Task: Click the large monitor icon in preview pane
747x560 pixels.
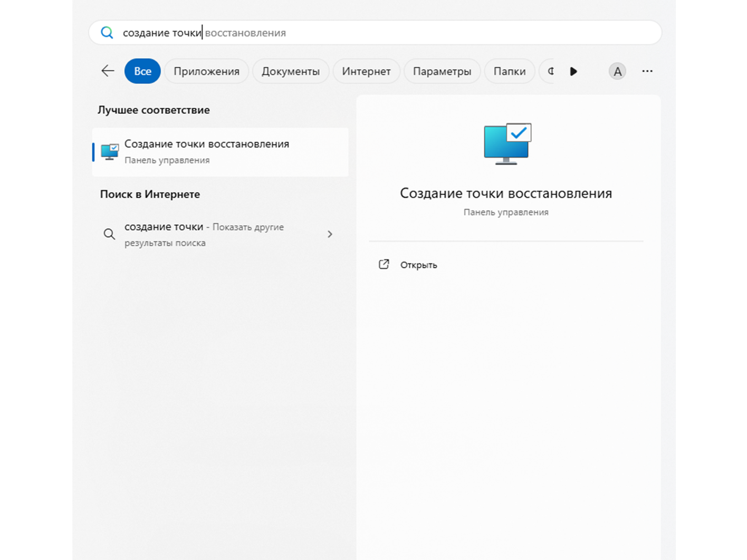Action: coord(507,144)
